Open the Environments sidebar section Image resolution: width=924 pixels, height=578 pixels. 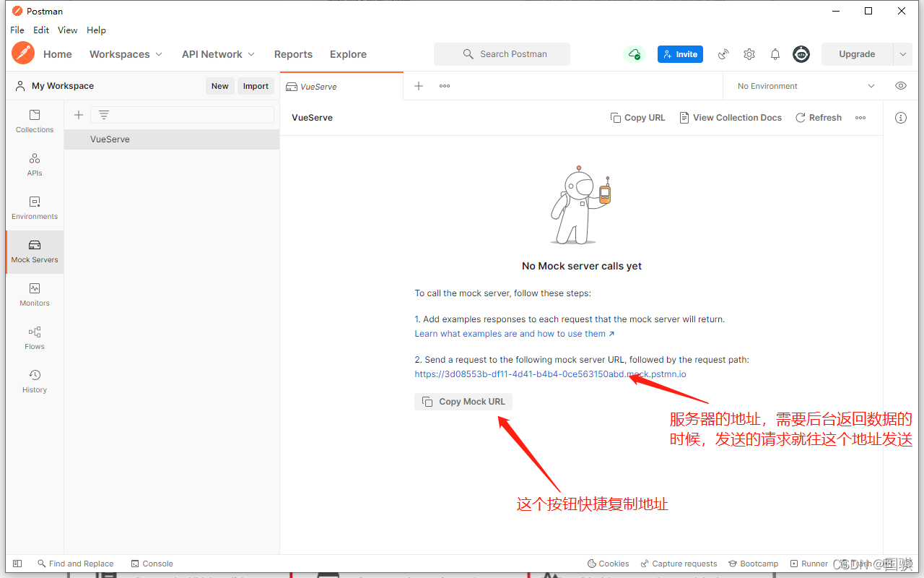pyautogui.click(x=35, y=208)
